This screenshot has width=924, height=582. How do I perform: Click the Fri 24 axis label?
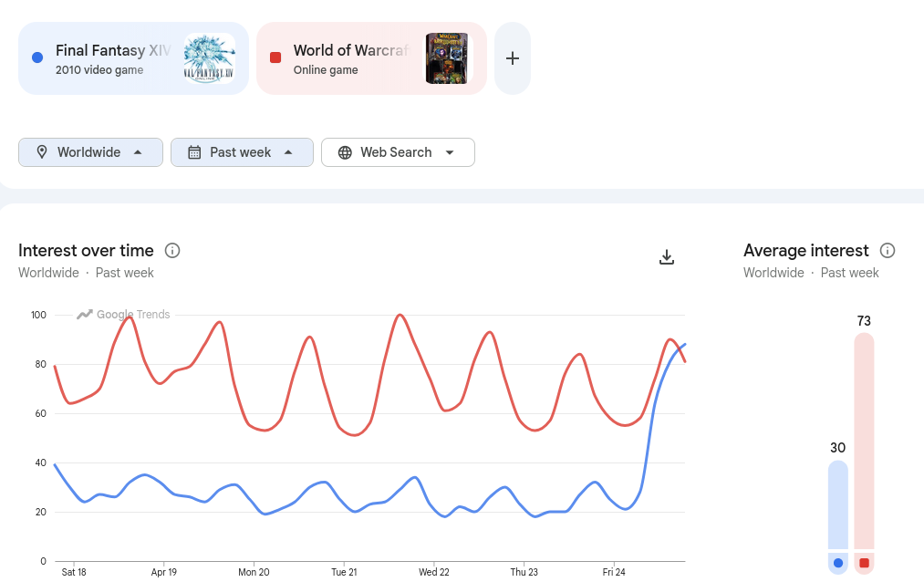coord(614,572)
